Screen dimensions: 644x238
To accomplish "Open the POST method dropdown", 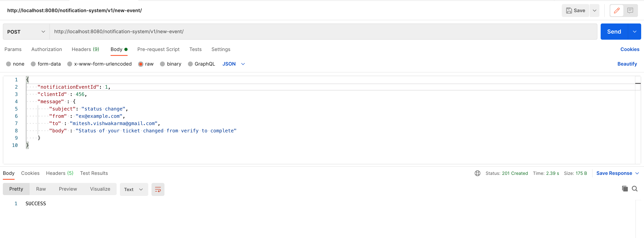I will (x=26, y=32).
